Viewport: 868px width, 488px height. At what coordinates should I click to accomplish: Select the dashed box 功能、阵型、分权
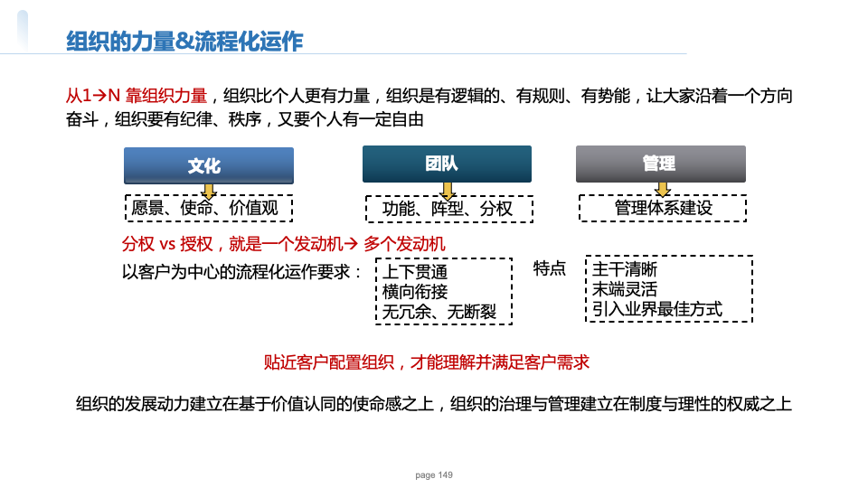449,209
